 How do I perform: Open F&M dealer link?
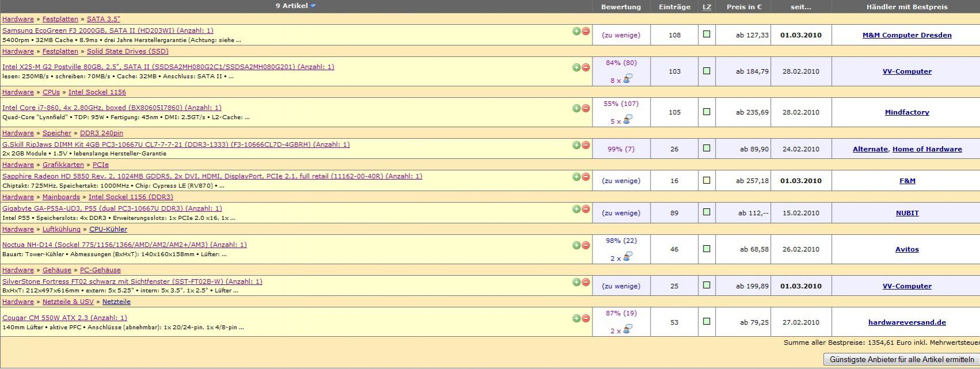(907, 181)
